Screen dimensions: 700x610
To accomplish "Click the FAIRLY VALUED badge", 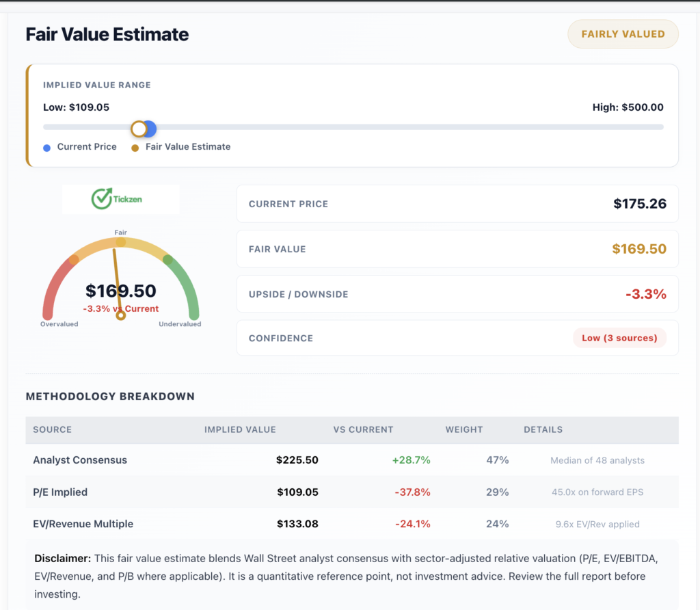I will click(623, 34).
